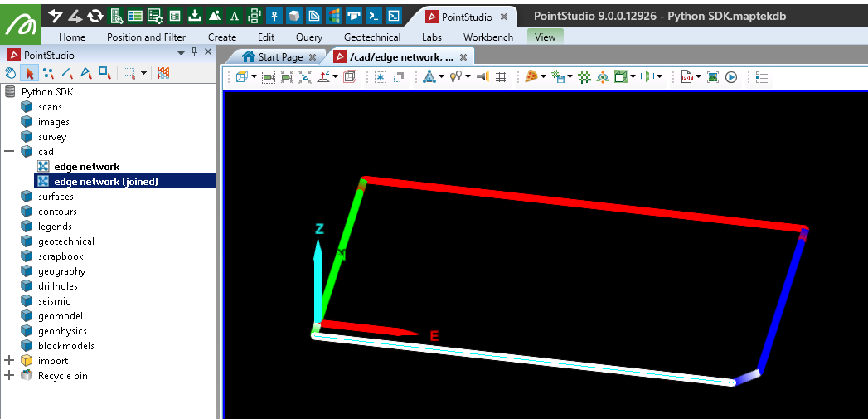Screen dimensions: 868x419
Task: Click the pizza slice section tool icon
Action: (x=531, y=77)
